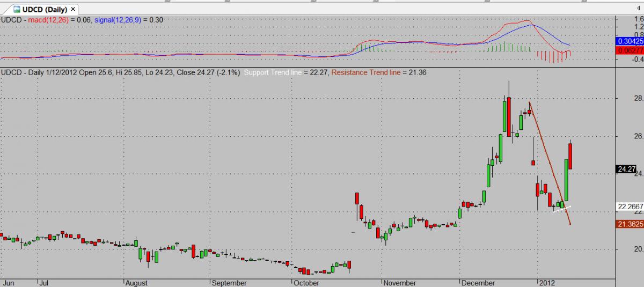
Task: Click the November date axis label
Action: pos(400,283)
